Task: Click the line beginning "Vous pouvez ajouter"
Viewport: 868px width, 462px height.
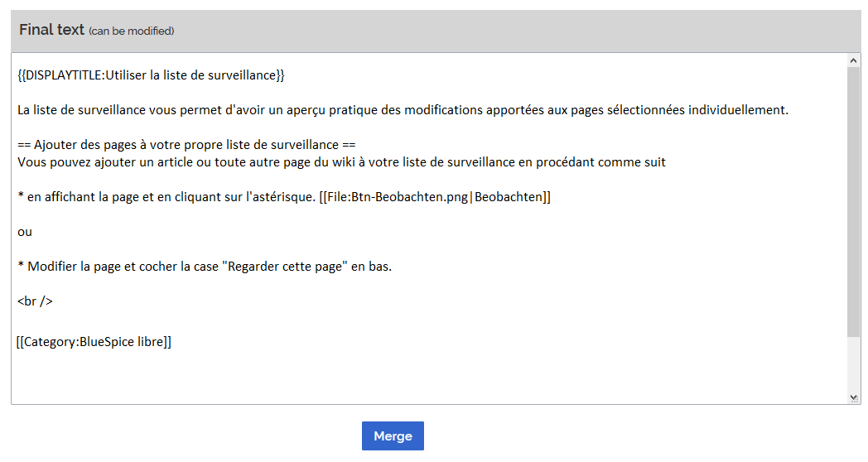Action: click(341, 162)
